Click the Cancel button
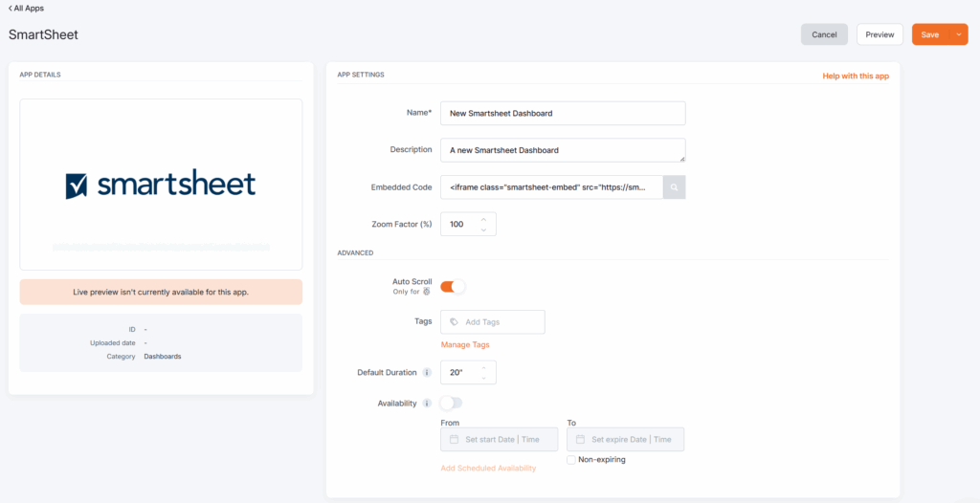The height and width of the screenshot is (503, 980). point(824,34)
